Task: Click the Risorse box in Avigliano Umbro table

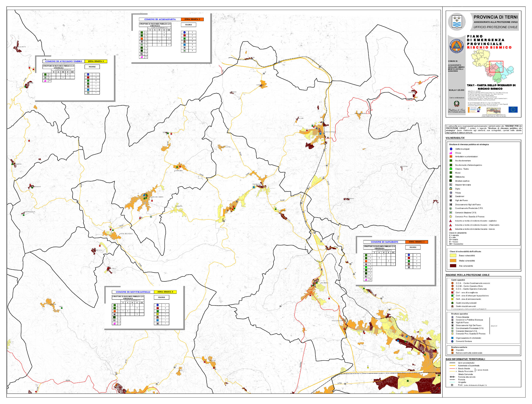Action: (x=92, y=67)
